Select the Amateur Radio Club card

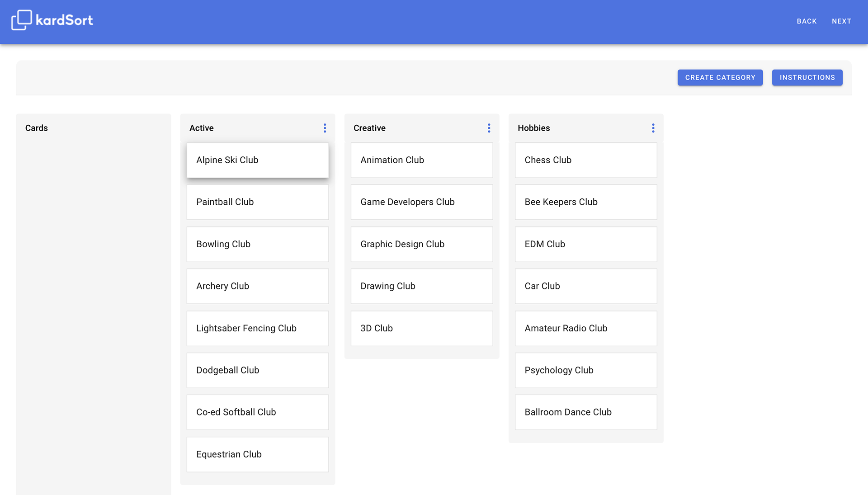click(586, 328)
